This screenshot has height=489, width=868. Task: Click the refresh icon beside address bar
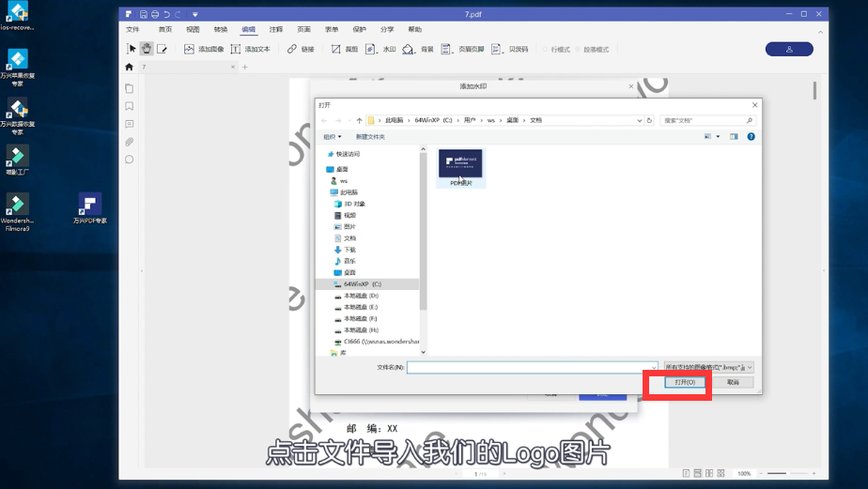649,120
